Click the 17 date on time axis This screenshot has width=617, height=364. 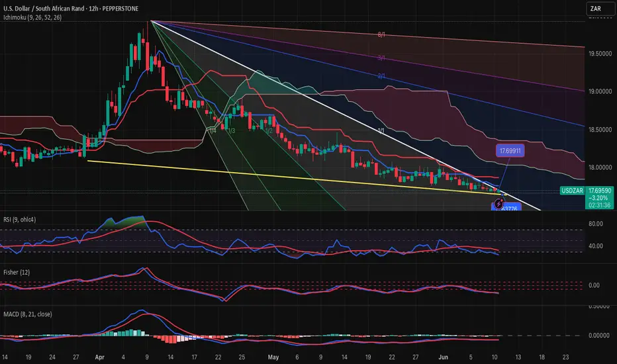pyautogui.click(x=195, y=357)
